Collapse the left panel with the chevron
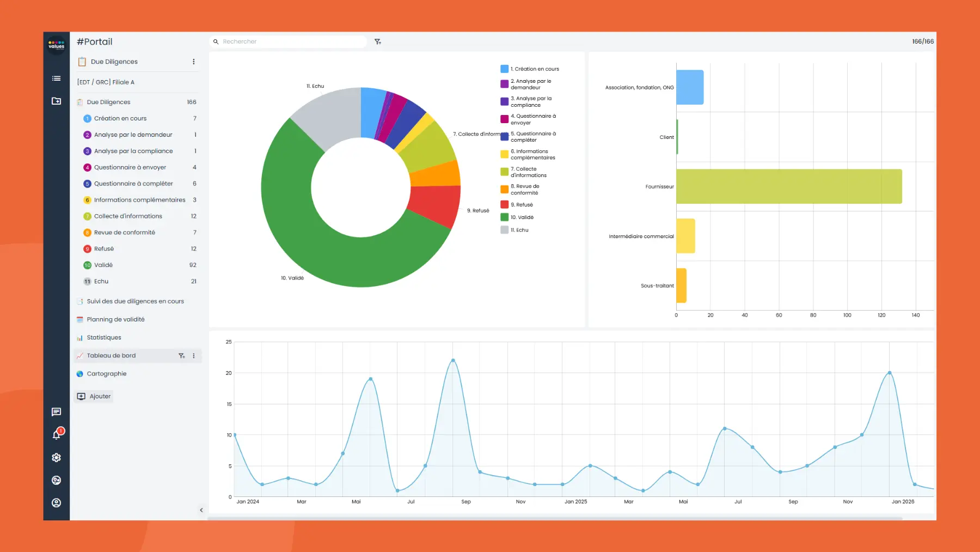The height and width of the screenshot is (552, 980). tap(201, 510)
